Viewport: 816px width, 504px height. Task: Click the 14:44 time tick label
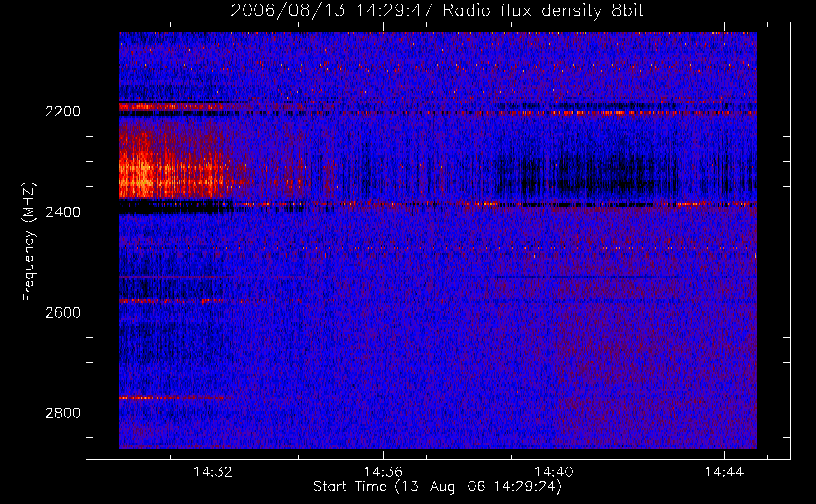point(724,472)
